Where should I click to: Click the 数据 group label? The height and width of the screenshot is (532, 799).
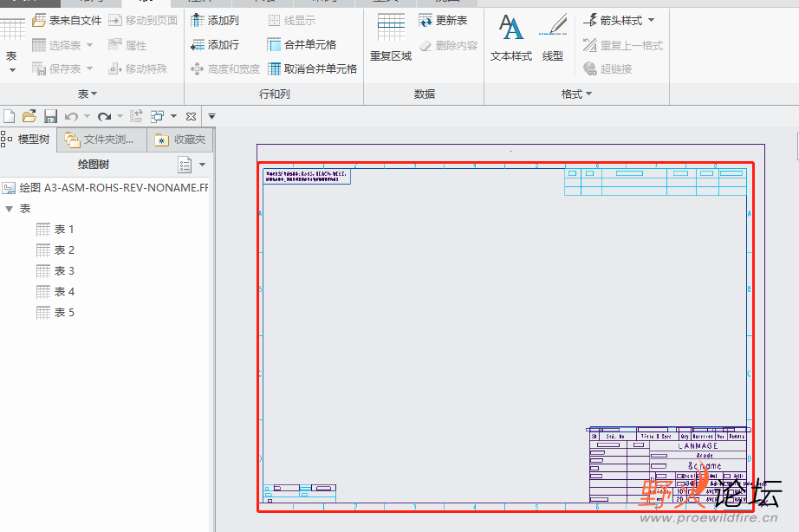[424, 94]
